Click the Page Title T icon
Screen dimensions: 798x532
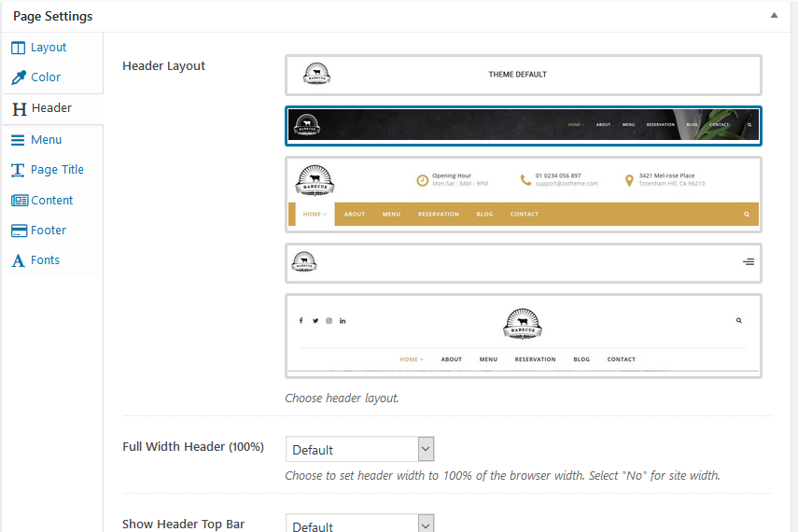(18, 170)
